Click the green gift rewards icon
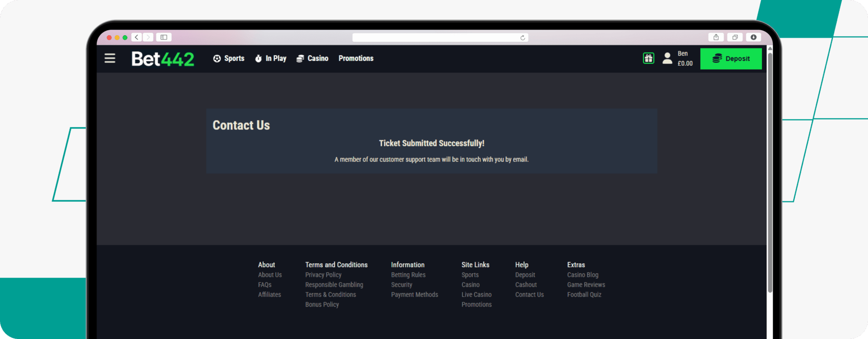 pos(649,58)
